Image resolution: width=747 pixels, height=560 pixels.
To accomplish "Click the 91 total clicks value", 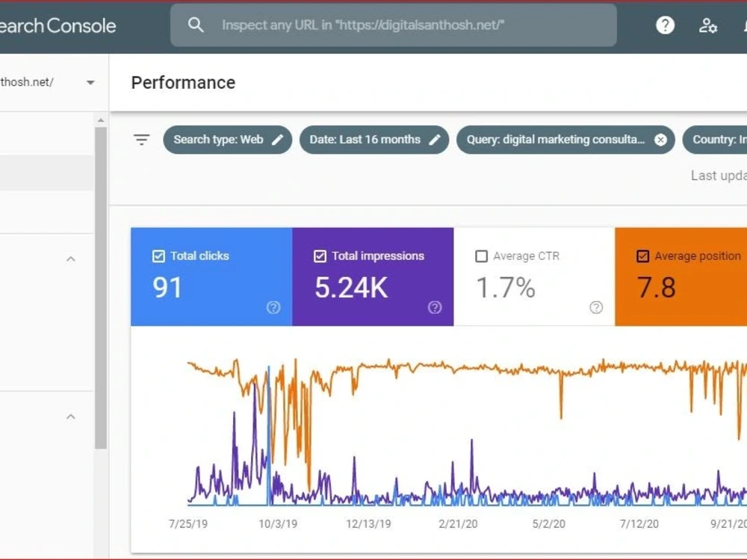I will tap(167, 287).
